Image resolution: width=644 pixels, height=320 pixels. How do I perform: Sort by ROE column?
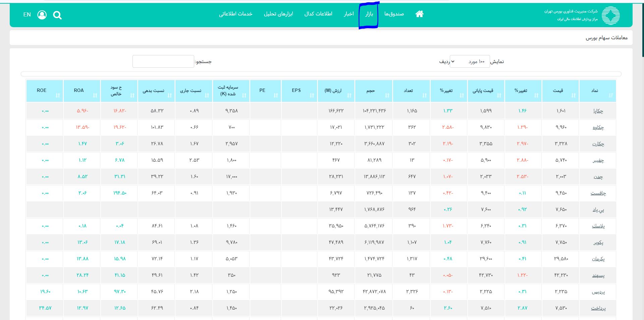tap(45, 91)
